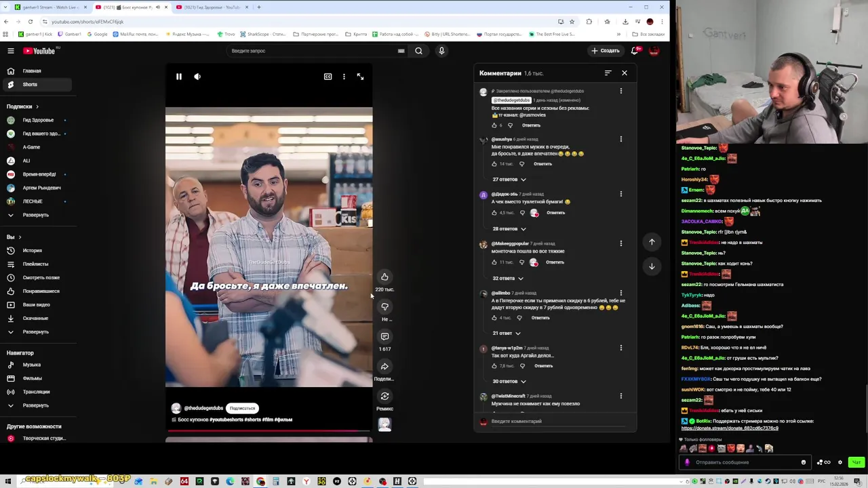Expand Навигатор section Развернуть

coord(37,405)
